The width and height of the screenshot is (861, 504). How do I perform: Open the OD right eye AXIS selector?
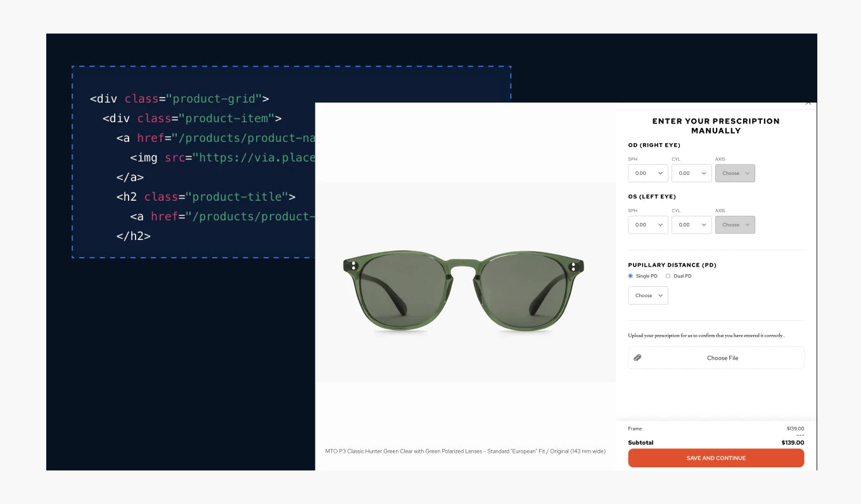pos(735,173)
